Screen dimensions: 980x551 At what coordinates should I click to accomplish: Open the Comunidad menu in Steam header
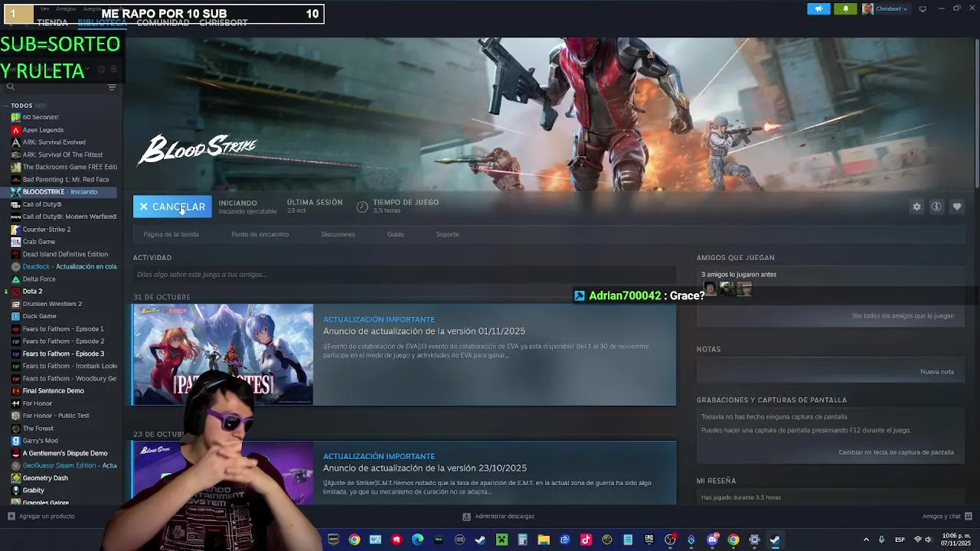tap(162, 23)
